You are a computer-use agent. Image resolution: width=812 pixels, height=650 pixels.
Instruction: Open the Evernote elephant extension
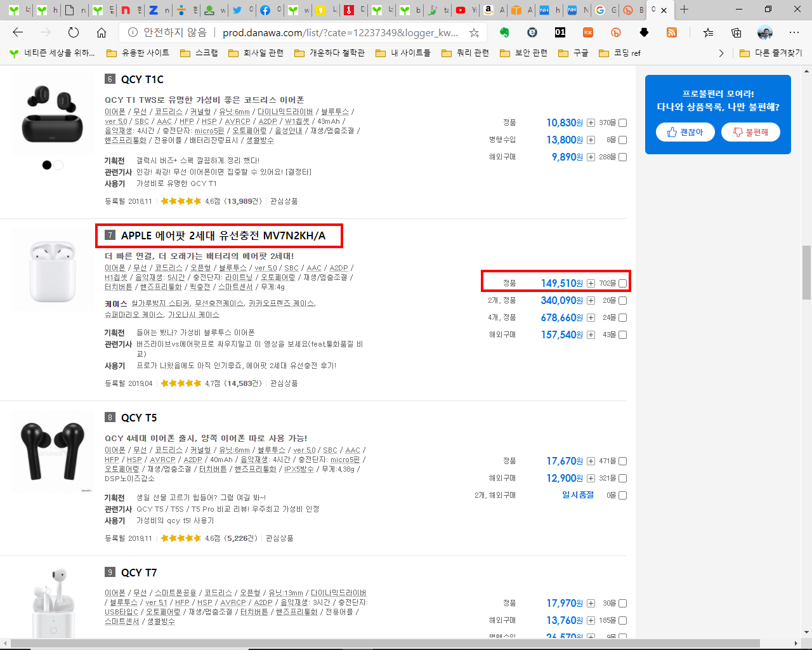click(504, 32)
